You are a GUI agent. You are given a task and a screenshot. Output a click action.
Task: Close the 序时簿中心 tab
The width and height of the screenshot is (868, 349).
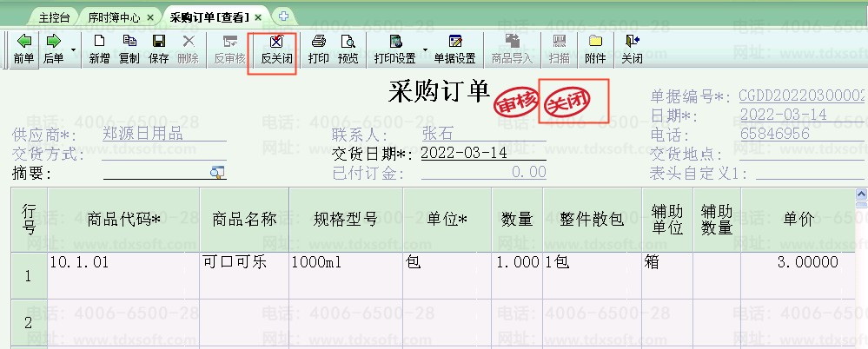(150, 17)
